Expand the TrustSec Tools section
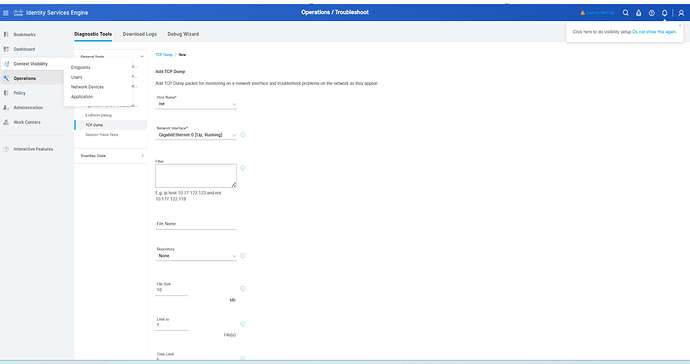 click(142, 156)
